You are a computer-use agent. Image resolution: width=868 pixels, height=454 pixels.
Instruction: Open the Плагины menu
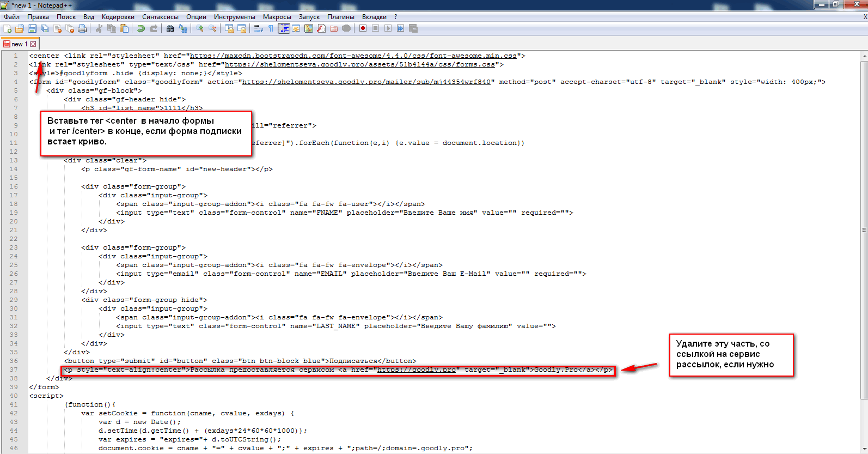341,17
